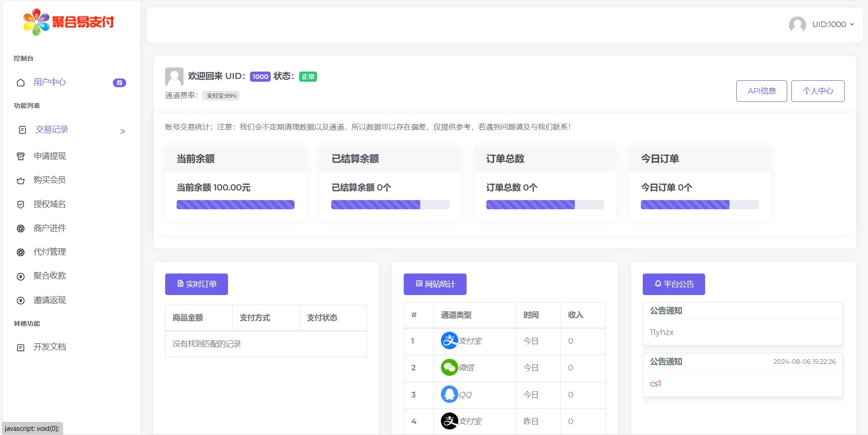Open 个人中心 via the top-right button
Image resolution: width=868 pixels, height=435 pixels.
pyautogui.click(x=818, y=90)
